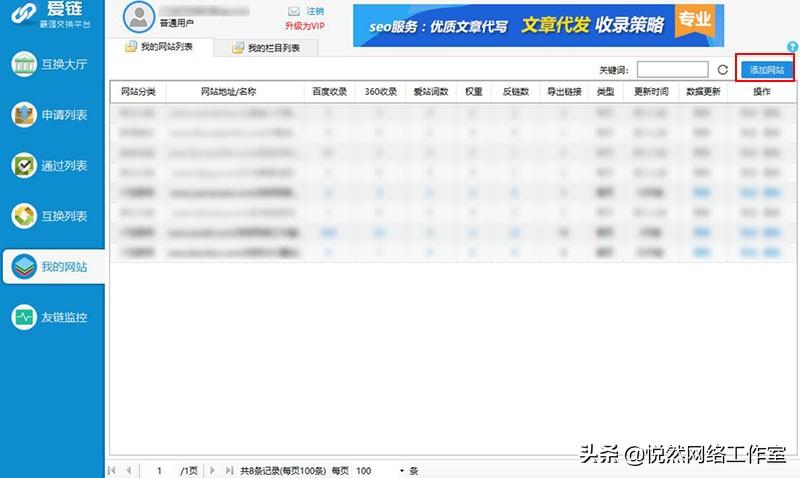The width and height of the screenshot is (800, 478).
Task: Open the help question mark icon
Action: [792, 46]
